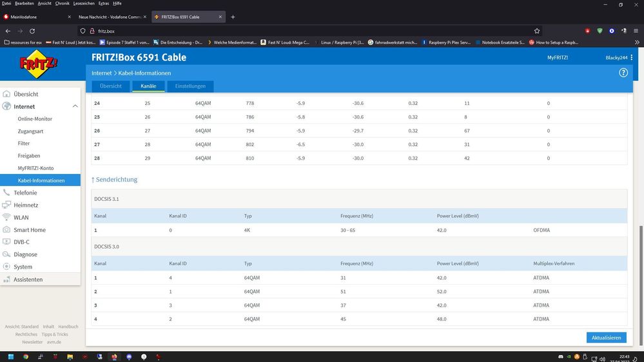Bookmark page with the star icon
644x362 pixels.
click(537, 31)
